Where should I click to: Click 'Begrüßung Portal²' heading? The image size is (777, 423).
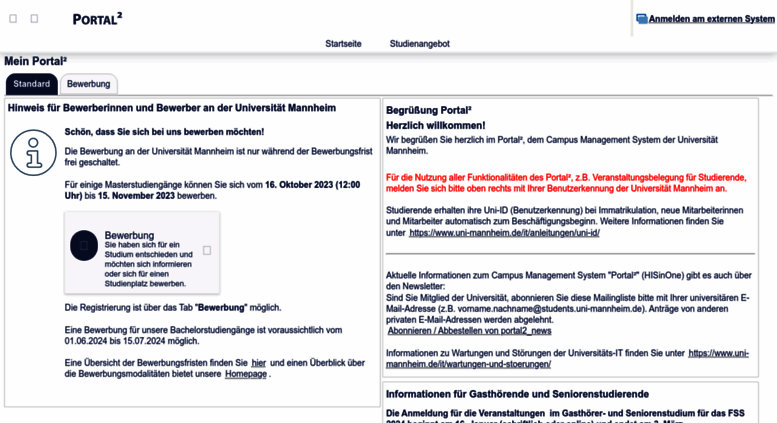pos(429,110)
